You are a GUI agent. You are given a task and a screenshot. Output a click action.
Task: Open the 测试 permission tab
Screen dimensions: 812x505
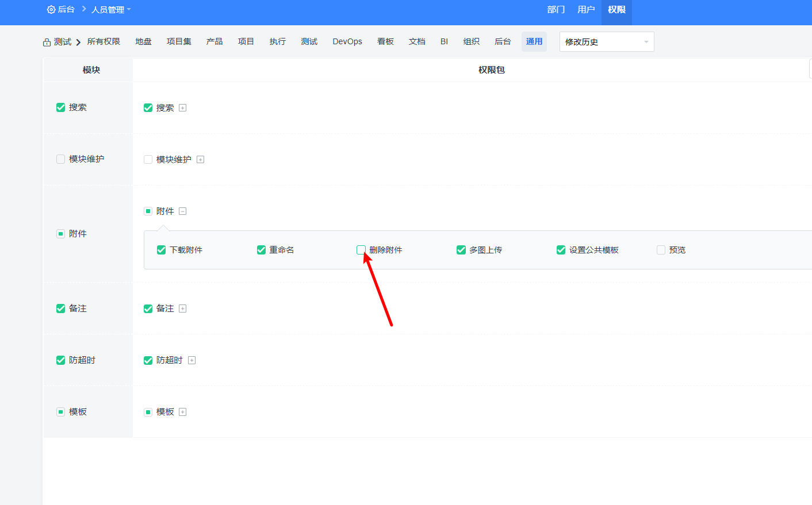(309, 41)
